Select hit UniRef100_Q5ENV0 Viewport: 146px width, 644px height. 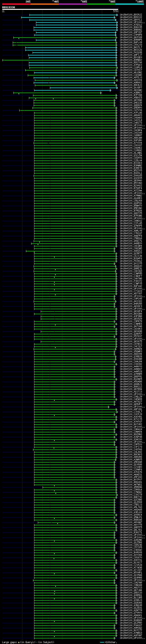pyautogui.click(x=131, y=108)
